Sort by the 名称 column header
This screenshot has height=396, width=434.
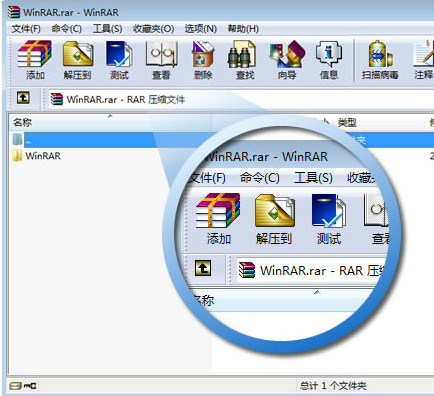tap(110, 122)
